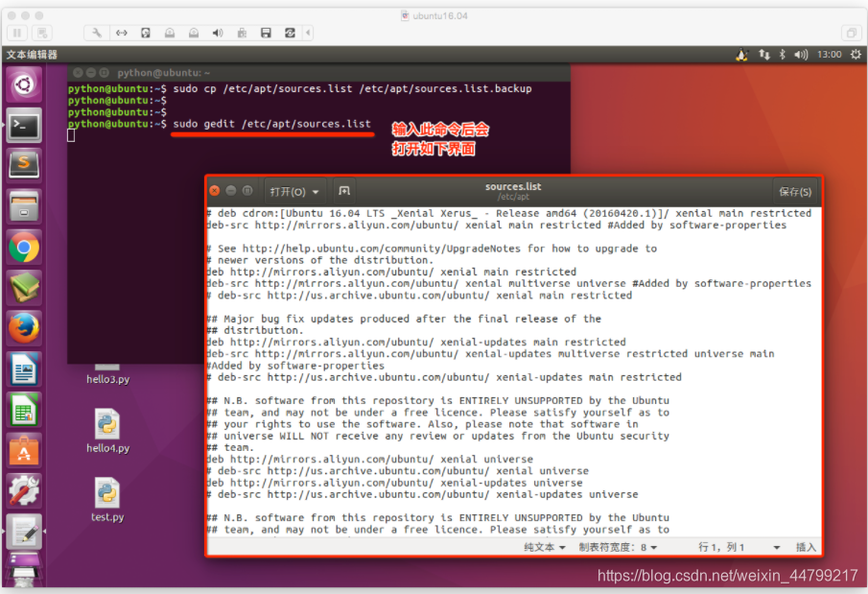Click the network indicator in the top panel
The image size is (868, 594).
tap(763, 56)
